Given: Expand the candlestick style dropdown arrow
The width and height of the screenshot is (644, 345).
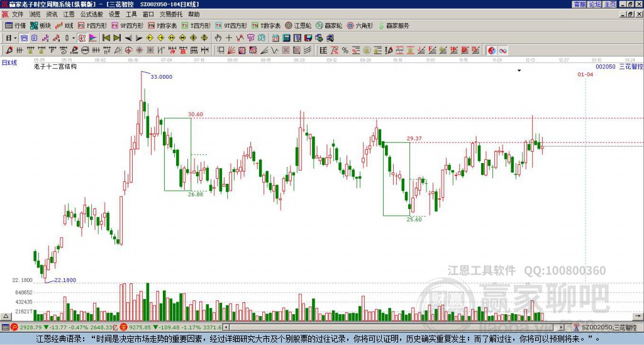Looking at the screenshot, I should tap(74, 38).
